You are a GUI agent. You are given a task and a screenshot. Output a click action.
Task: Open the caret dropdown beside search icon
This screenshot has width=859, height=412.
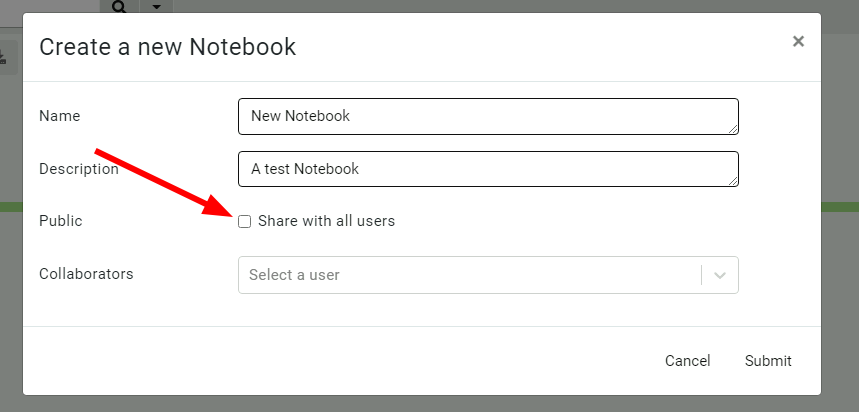[156, 6]
